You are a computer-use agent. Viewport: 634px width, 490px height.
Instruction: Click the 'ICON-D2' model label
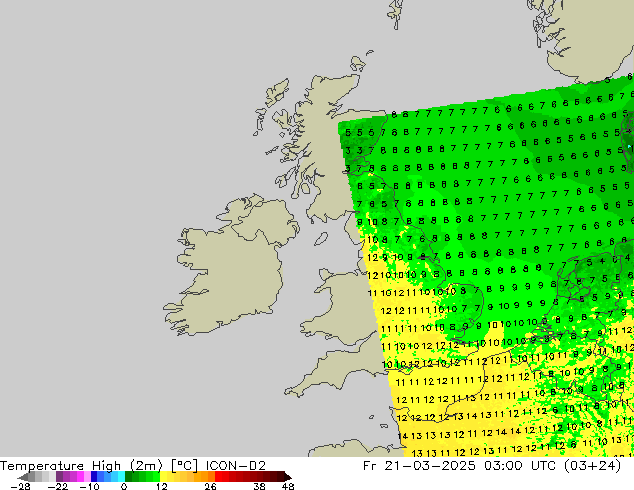tap(236, 466)
